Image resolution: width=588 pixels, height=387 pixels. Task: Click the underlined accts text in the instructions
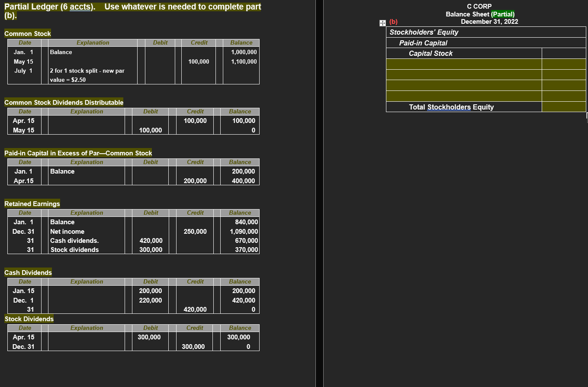point(80,6)
